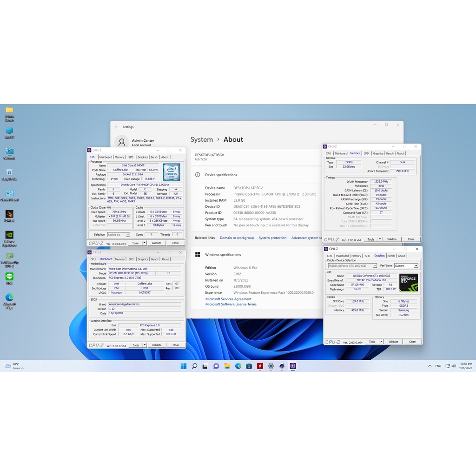Click the Windows Start button on taskbar
This screenshot has height=476, width=476.
click(x=184, y=366)
